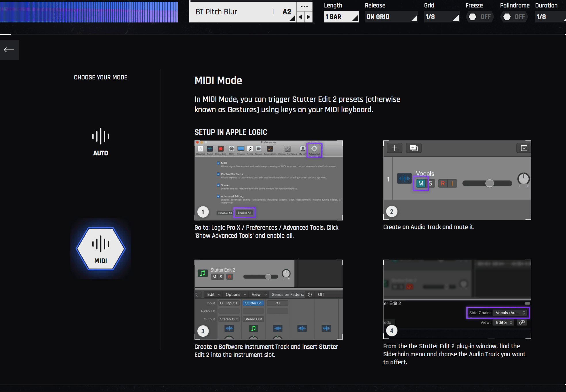Go to the next preset arrow
Image resolution: width=566 pixels, height=392 pixels.
click(308, 17)
